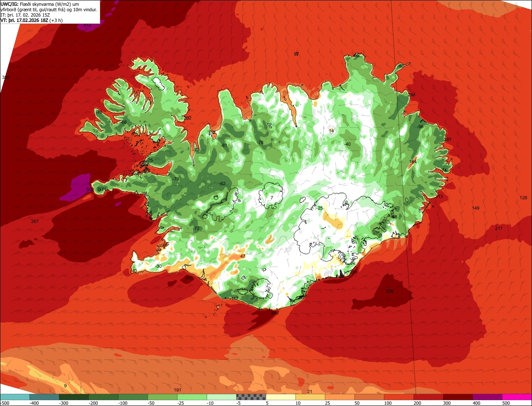Click the 30 value on Reykjanes peninsula
532x406 pixels.
point(159,266)
